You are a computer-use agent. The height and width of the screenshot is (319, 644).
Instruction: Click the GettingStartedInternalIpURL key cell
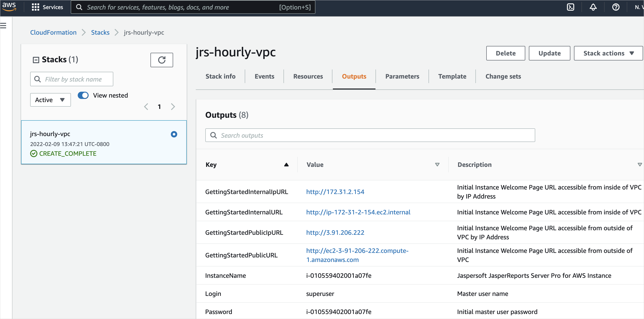tap(247, 192)
